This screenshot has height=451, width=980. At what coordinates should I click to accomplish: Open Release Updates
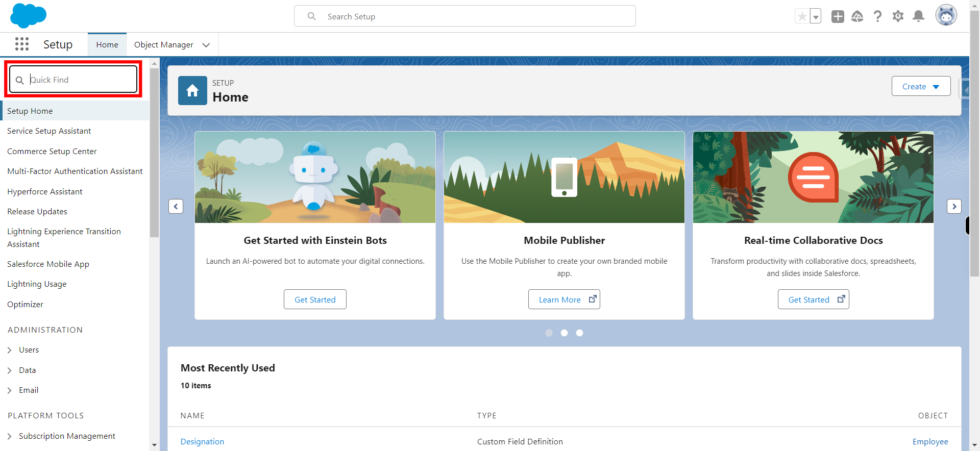pyautogui.click(x=37, y=212)
